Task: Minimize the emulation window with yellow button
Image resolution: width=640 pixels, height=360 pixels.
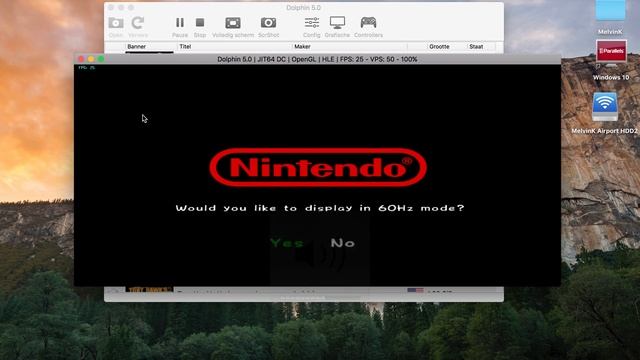Action: point(91,59)
